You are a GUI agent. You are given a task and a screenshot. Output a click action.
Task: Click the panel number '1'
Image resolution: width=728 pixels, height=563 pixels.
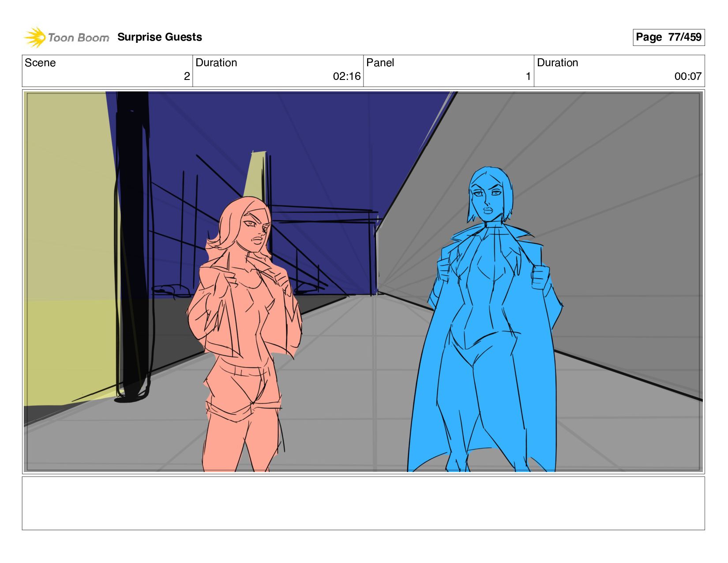tap(528, 76)
